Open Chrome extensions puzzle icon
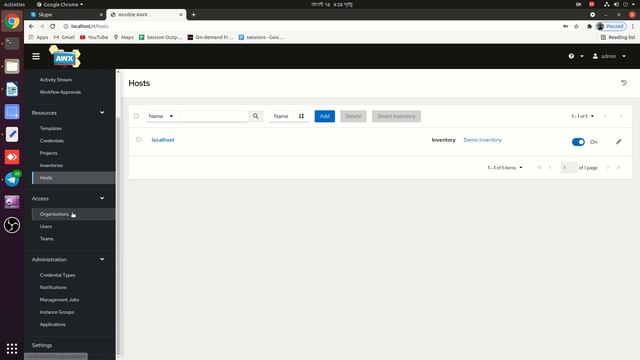The width and height of the screenshot is (640, 360). coord(589,26)
